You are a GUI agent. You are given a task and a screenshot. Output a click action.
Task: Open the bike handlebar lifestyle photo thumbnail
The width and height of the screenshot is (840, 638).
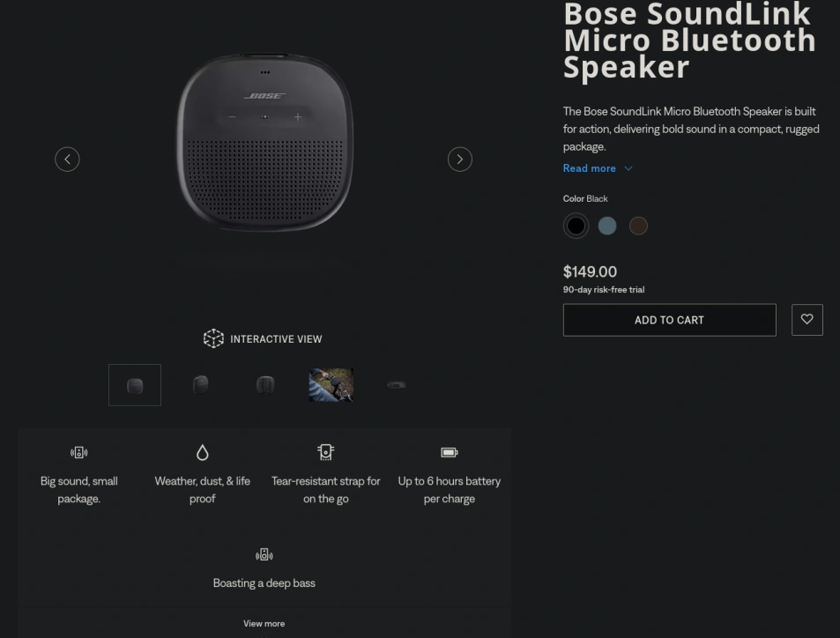pyautogui.click(x=331, y=384)
